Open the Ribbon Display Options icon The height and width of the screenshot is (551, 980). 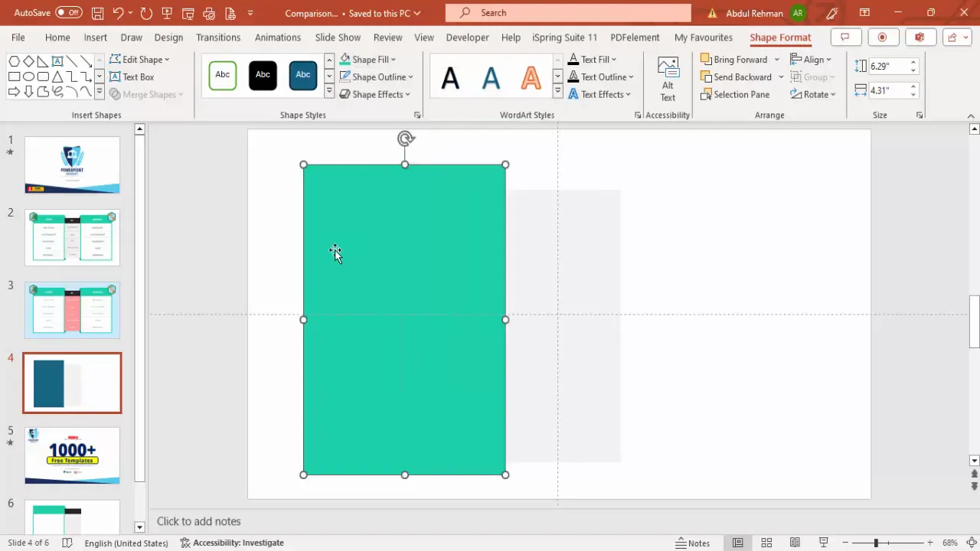864,13
